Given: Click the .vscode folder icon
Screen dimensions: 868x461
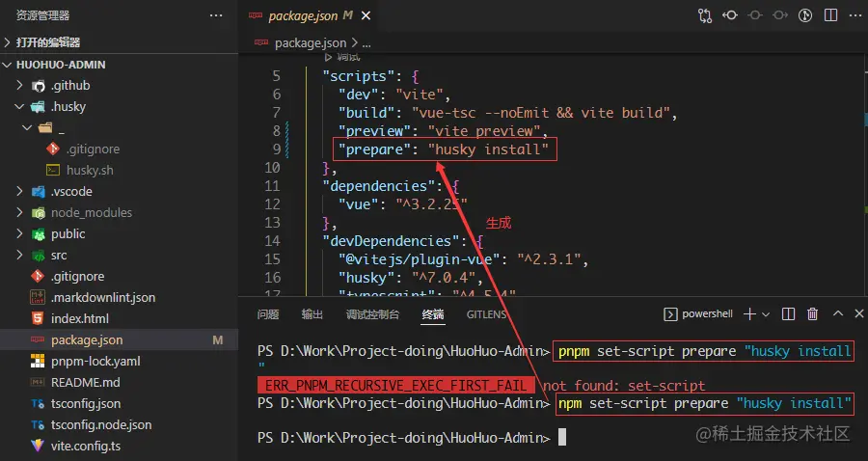Looking at the screenshot, I should click(x=39, y=192).
